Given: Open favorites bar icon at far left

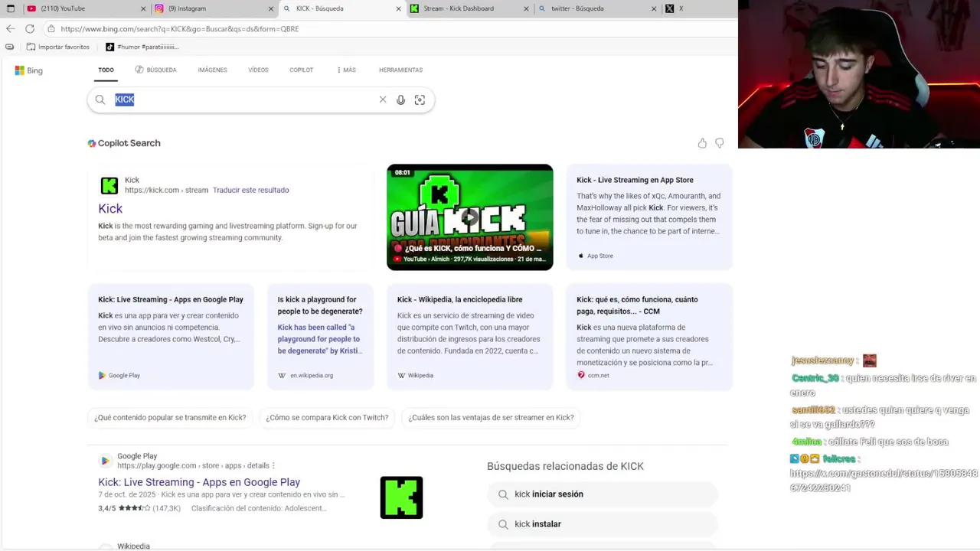Looking at the screenshot, I should click(9, 47).
